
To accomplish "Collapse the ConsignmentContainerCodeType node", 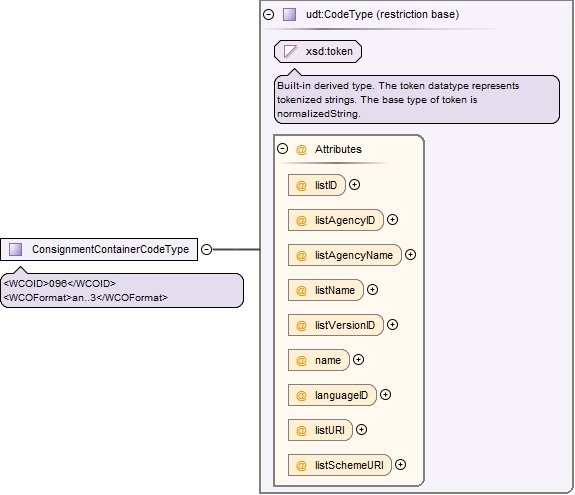I will (207, 250).
